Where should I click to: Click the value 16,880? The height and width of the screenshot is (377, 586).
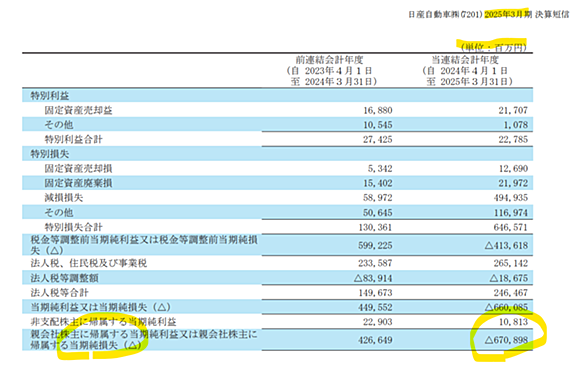(x=378, y=110)
